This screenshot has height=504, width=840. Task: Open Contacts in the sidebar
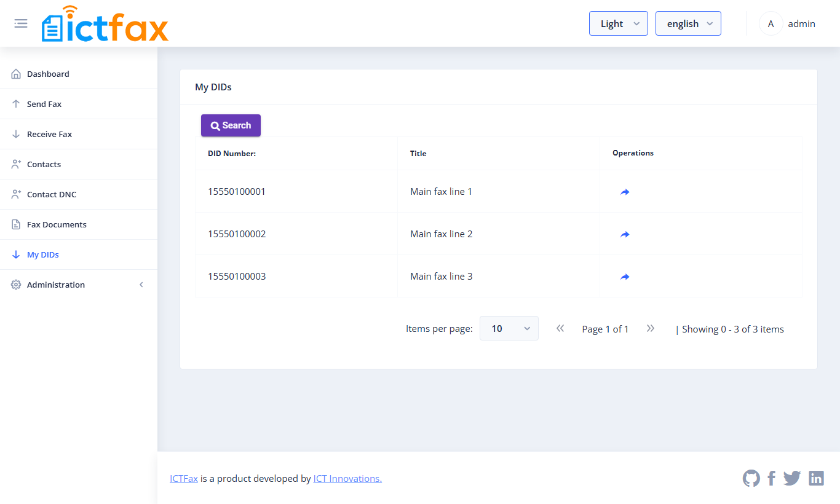coord(79,164)
